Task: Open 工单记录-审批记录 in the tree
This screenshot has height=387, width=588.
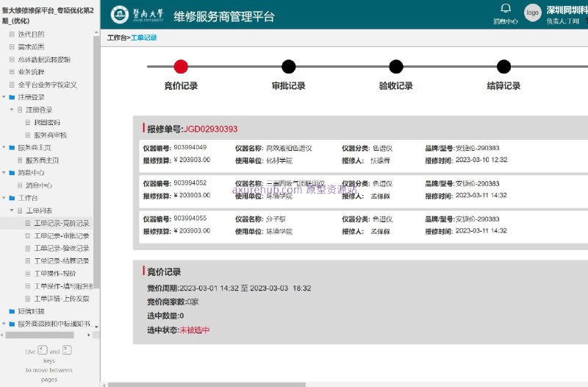Action: point(62,235)
